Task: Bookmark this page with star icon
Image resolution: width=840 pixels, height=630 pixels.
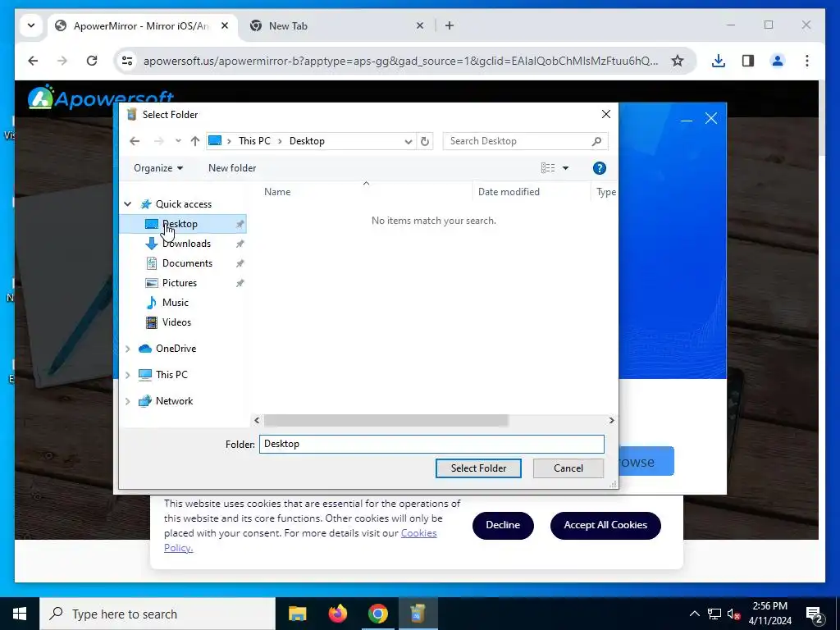Action: point(678,61)
